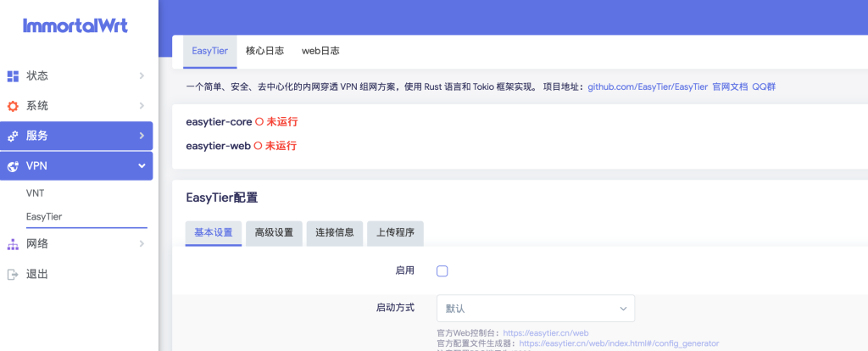Click the status dashboard icon in sidebar
Image resolution: width=868 pixels, height=351 pixels.
pos(13,76)
